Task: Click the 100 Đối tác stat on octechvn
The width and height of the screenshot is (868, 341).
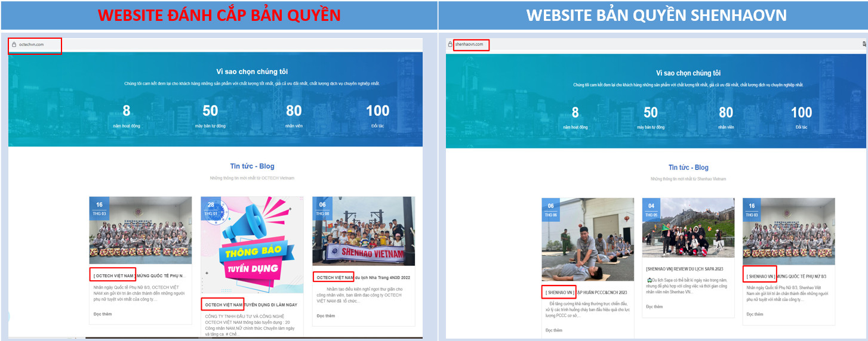Action: 377,116
